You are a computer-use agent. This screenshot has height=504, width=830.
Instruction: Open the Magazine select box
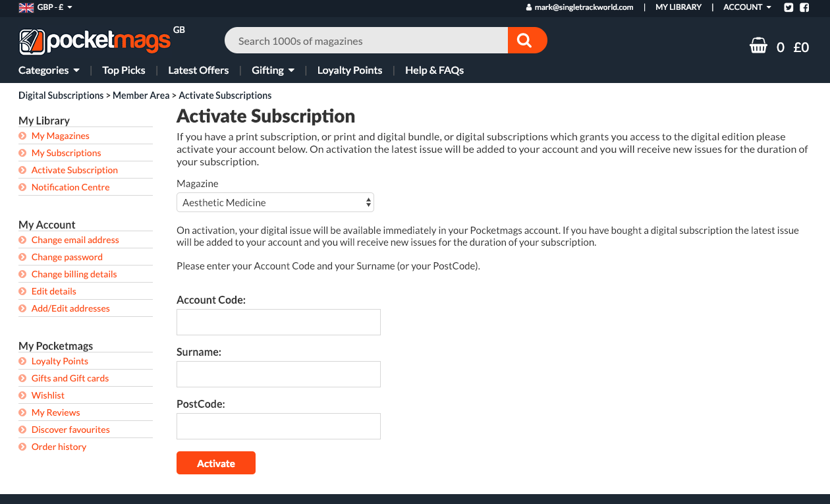[275, 203]
